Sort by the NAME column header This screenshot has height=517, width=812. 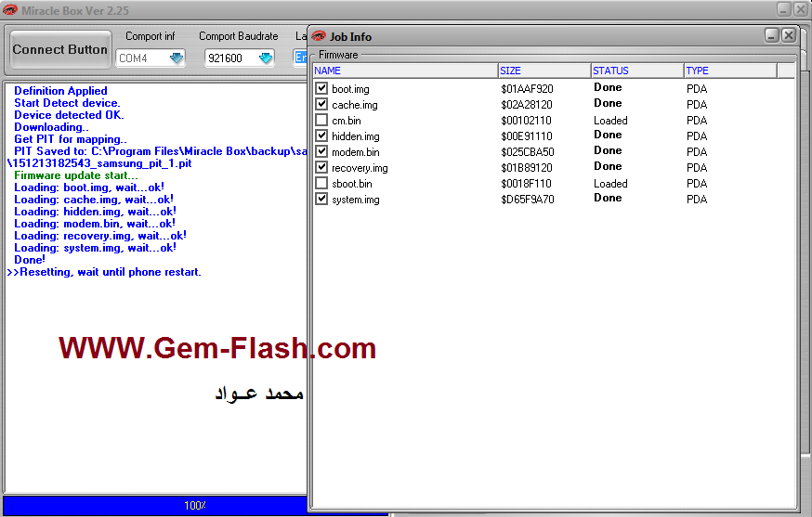point(405,71)
